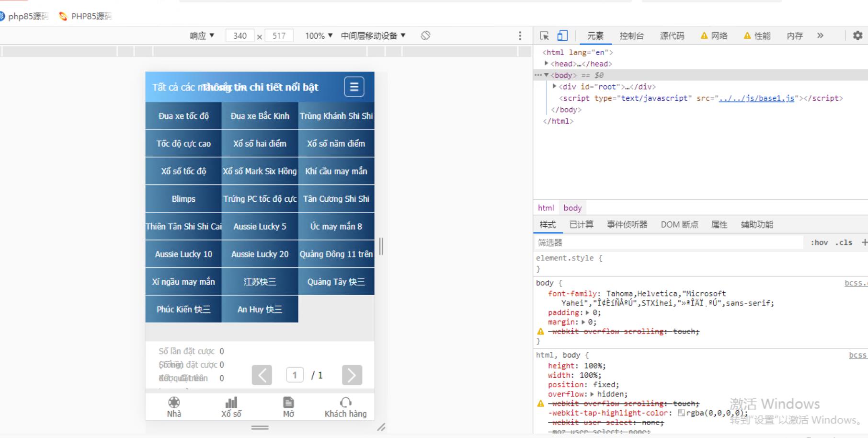Click the Khách hàng support icon
The height and width of the screenshot is (438, 868).
(345, 403)
